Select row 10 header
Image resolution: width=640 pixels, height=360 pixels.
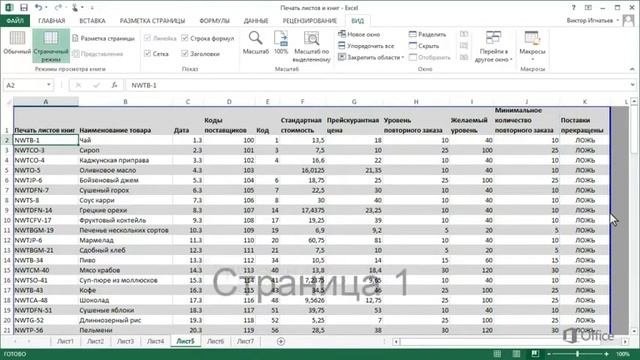click(7, 220)
